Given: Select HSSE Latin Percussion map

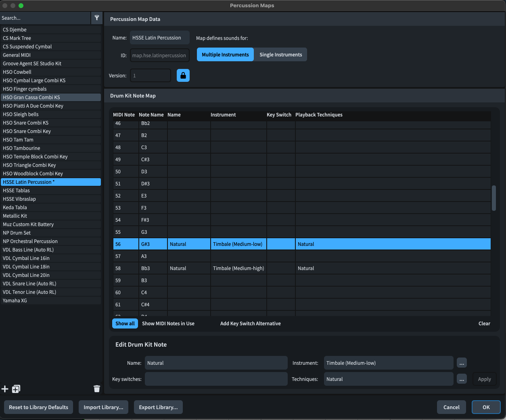Looking at the screenshot, I should [x=50, y=182].
